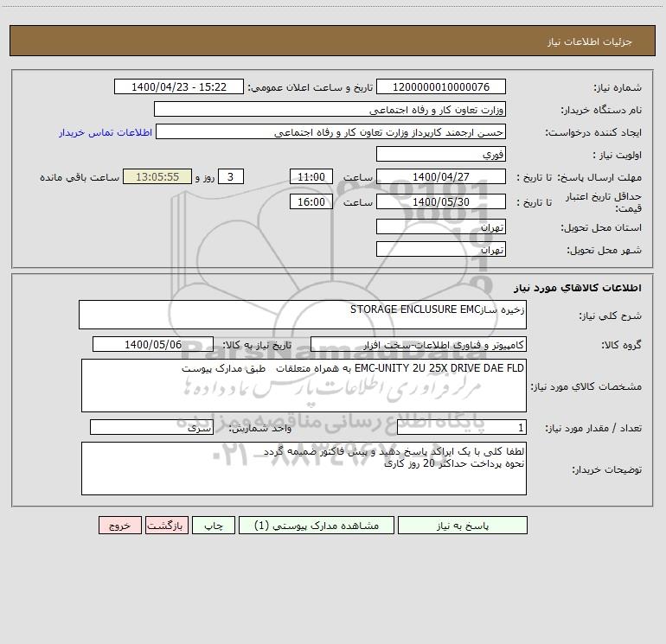The image size is (666, 644).
Task: Click the گروه کالا label
Action: 621,345
